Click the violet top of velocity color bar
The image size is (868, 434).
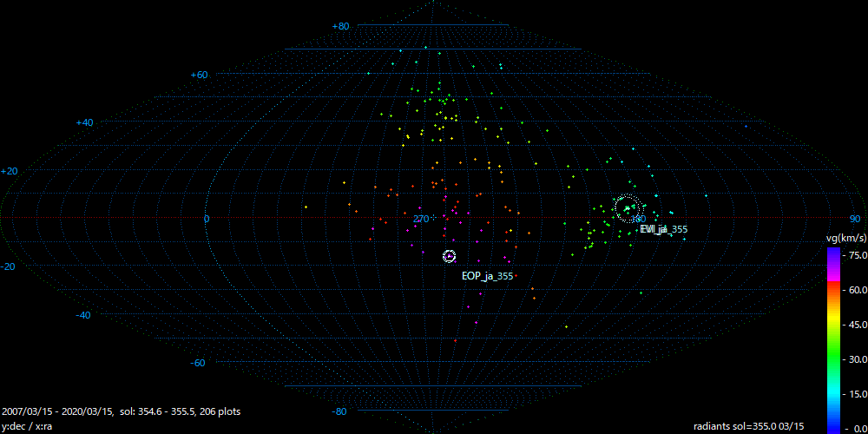[x=832, y=253]
